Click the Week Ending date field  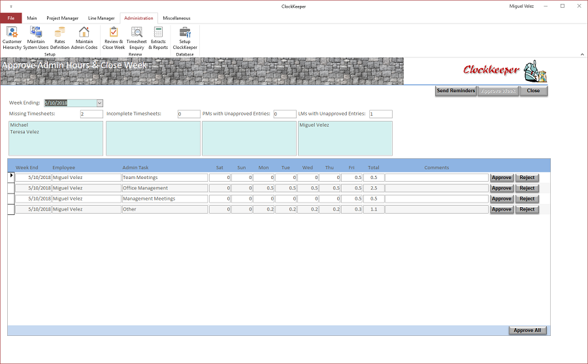point(70,103)
